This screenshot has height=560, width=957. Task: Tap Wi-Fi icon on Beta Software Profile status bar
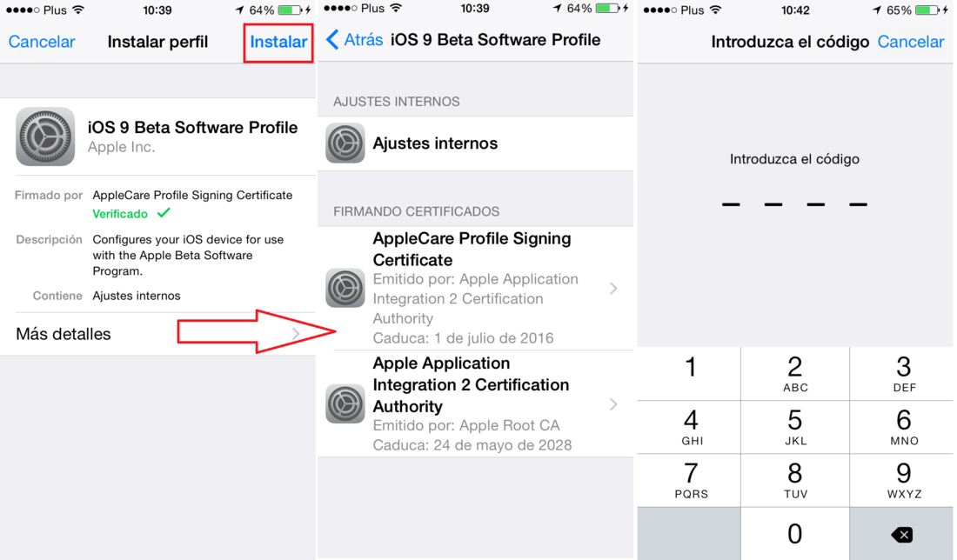click(x=396, y=8)
